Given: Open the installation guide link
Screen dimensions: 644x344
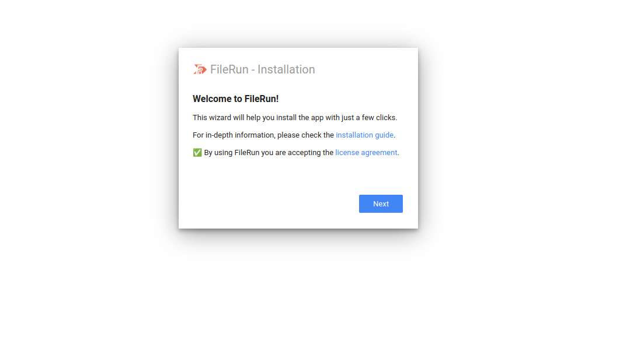Looking at the screenshot, I should point(364,135).
